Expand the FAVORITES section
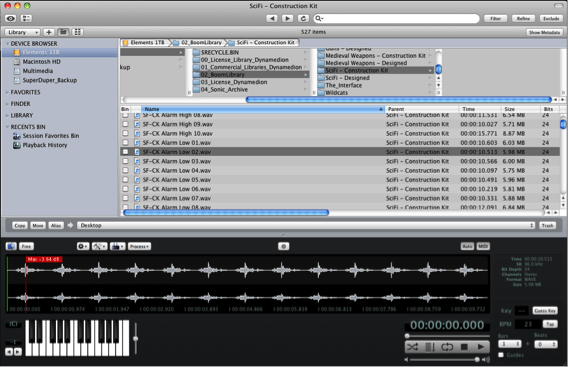The width and height of the screenshot is (568, 367). (x=7, y=92)
